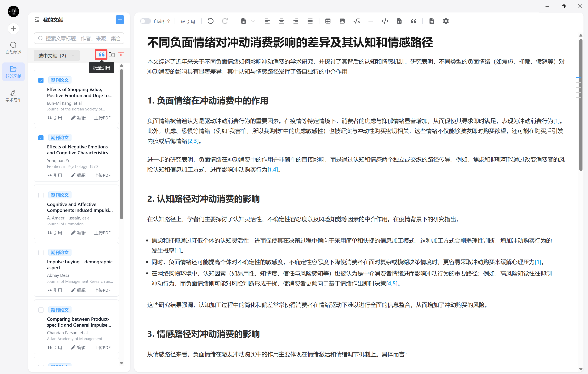Click 编辑 on the Yongjuan Yu paper
The height and width of the screenshot is (374, 588).
(78, 175)
